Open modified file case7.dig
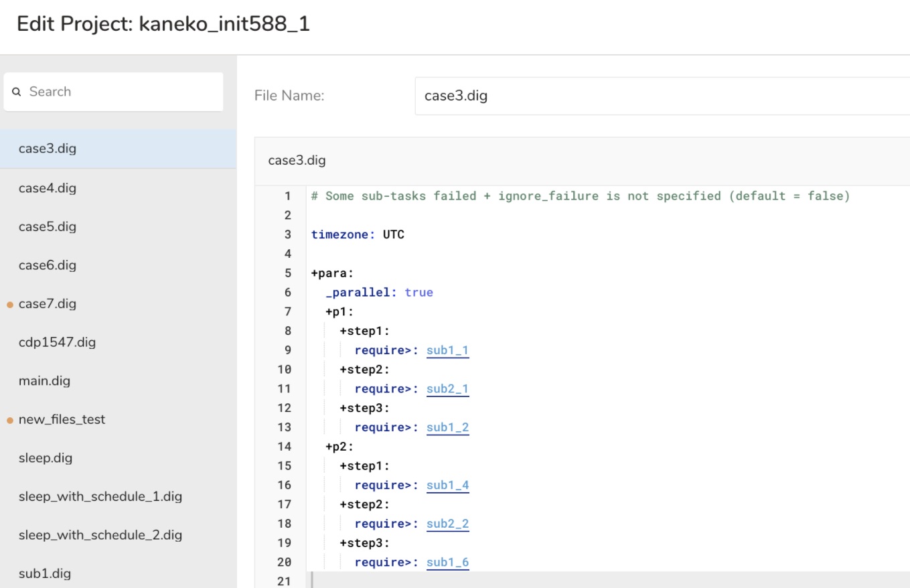 [48, 304]
